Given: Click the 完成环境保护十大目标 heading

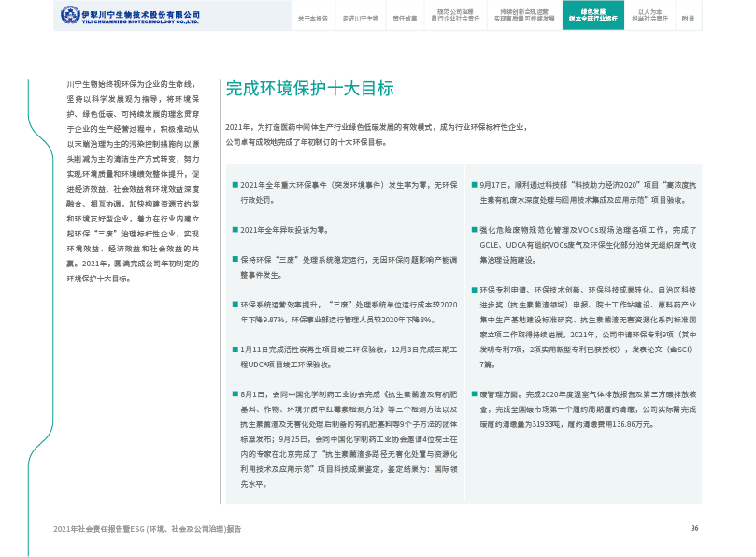Looking at the screenshot, I should pyautogui.click(x=309, y=89).
